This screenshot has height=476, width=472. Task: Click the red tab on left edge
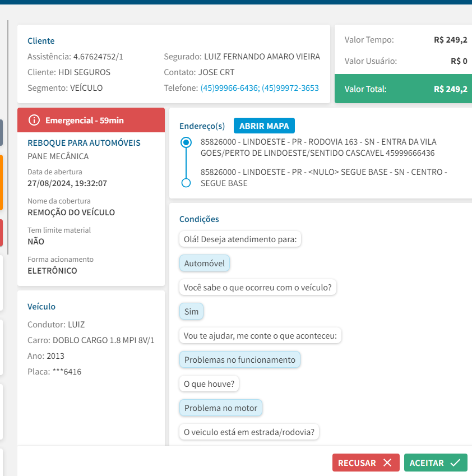pos(1,233)
